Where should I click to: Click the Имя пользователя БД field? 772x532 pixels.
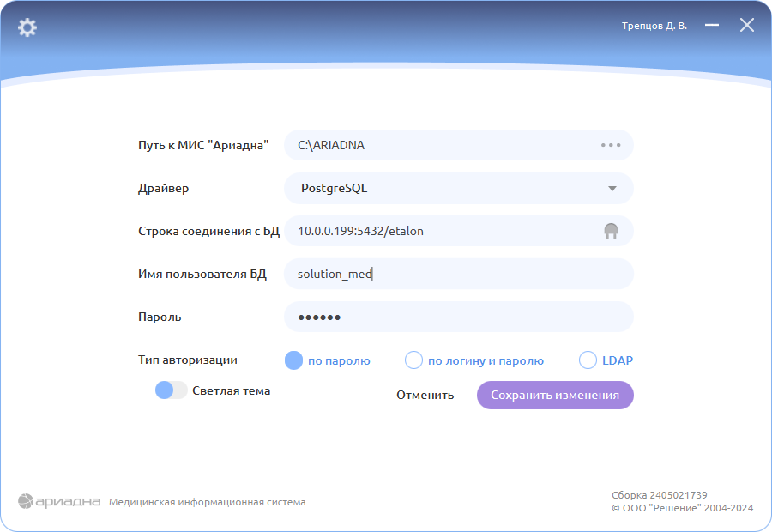pyautogui.click(x=458, y=274)
